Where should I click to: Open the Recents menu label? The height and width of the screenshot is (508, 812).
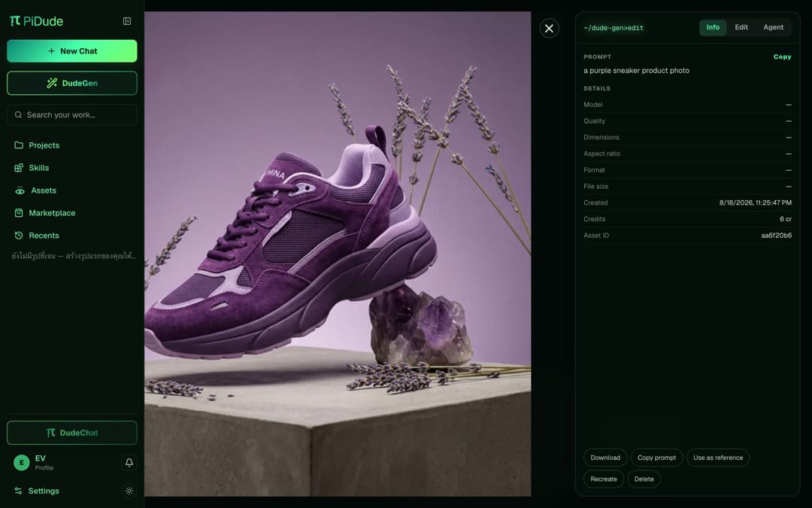point(44,236)
